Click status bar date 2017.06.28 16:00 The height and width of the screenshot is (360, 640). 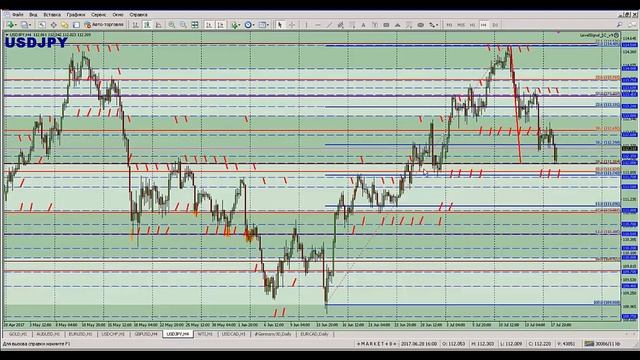[x=418, y=344]
